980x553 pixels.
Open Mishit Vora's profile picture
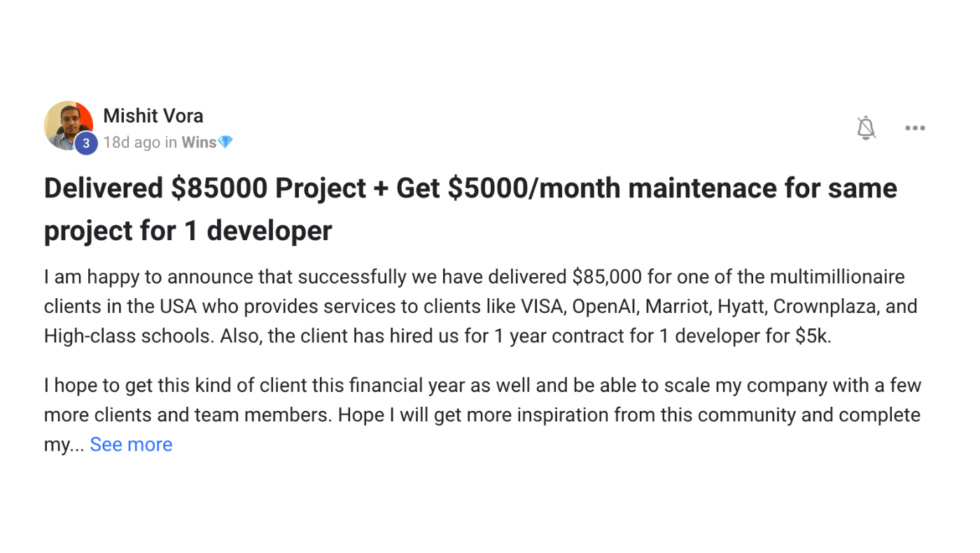(69, 125)
